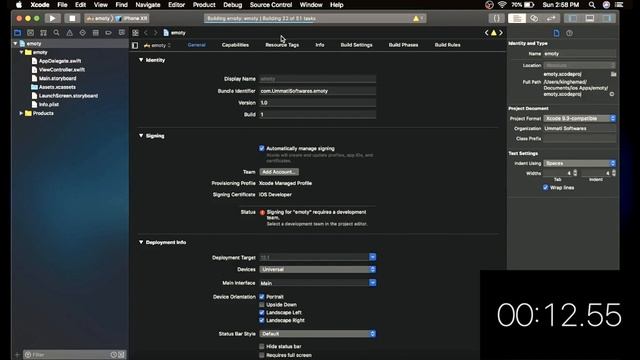Uncheck Landscape Left orientation

pos(262,312)
